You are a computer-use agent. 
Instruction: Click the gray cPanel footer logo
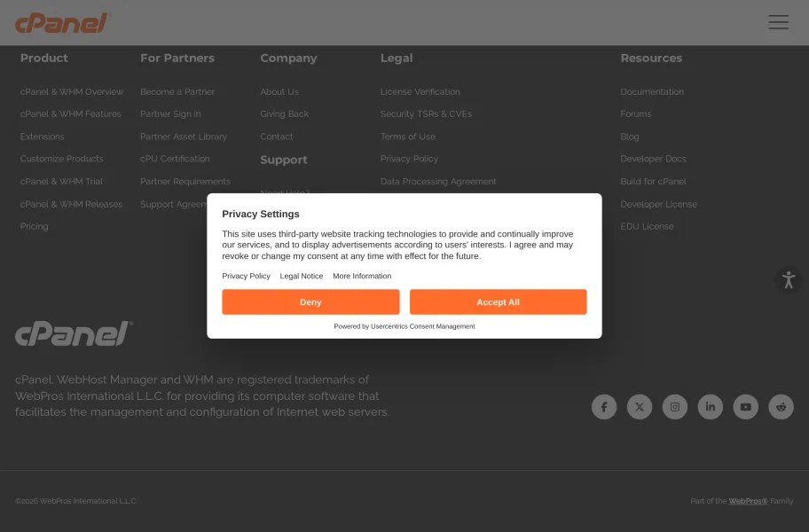(74, 333)
